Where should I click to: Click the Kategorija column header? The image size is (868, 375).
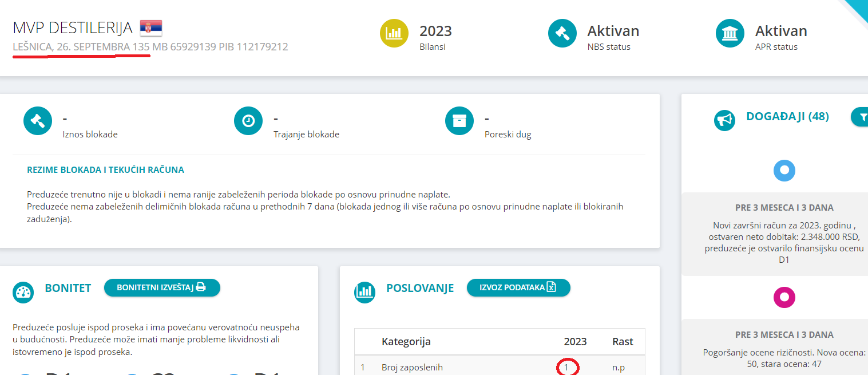tap(406, 342)
